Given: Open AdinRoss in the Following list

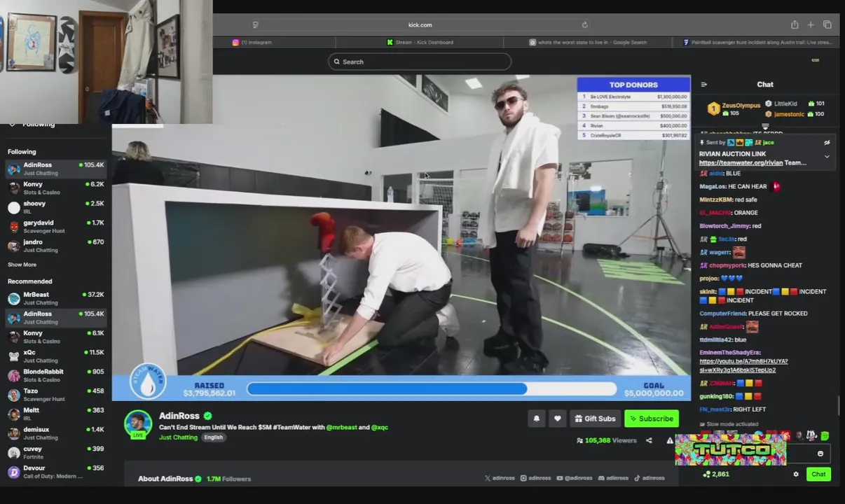Looking at the screenshot, I should coord(56,169).
